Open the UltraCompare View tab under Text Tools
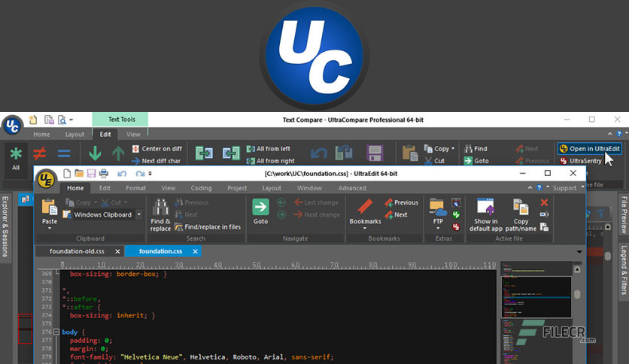The width and height of the screenshot is (629, 364). 133,135
